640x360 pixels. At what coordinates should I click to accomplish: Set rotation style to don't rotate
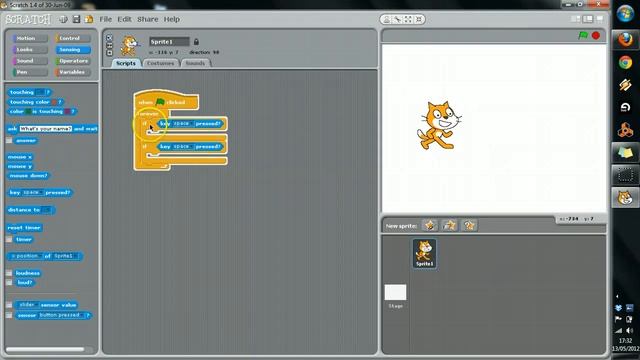109,53
